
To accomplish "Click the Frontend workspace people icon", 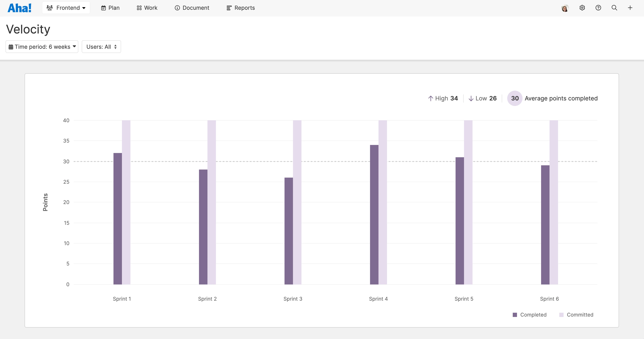I will coord(50,8).
